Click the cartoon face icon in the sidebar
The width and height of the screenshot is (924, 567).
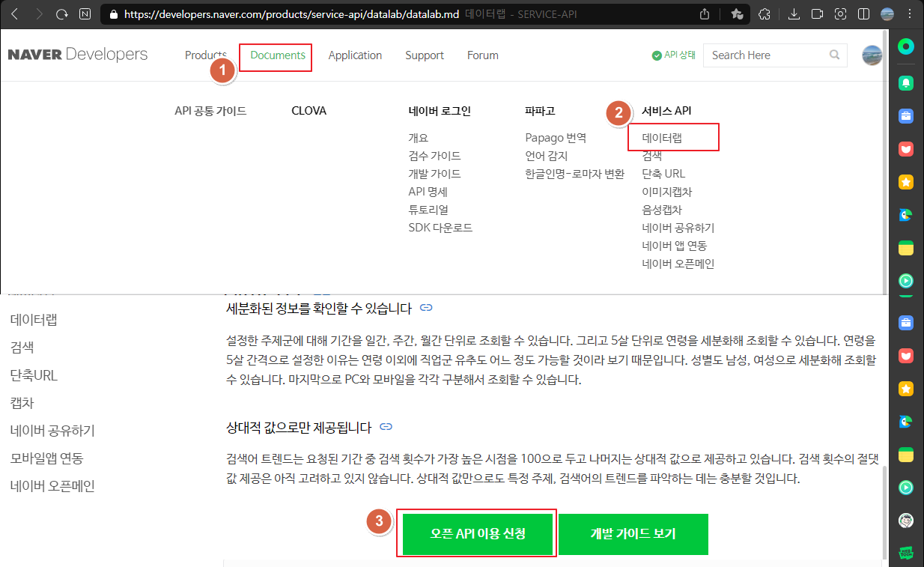tap(907, 520)
